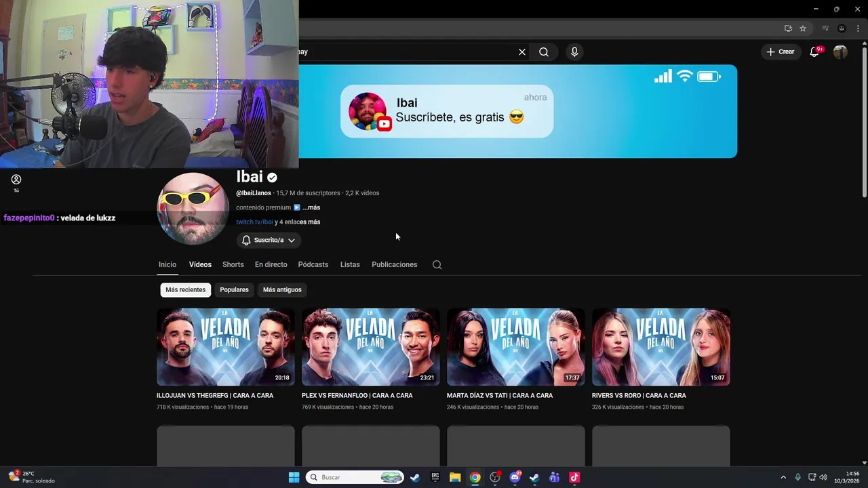Viewport: 868px width, 488px height.
Task: Open Epic Games Launcher from taskbar
Action: (435, 477)
